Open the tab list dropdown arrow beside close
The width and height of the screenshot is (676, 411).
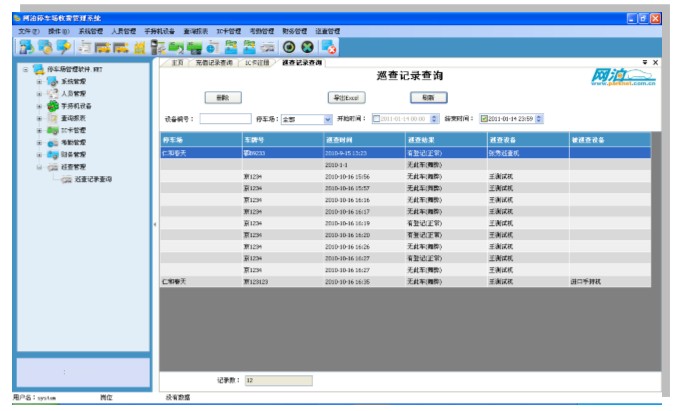pyautogui.click(x=645, y=63)
